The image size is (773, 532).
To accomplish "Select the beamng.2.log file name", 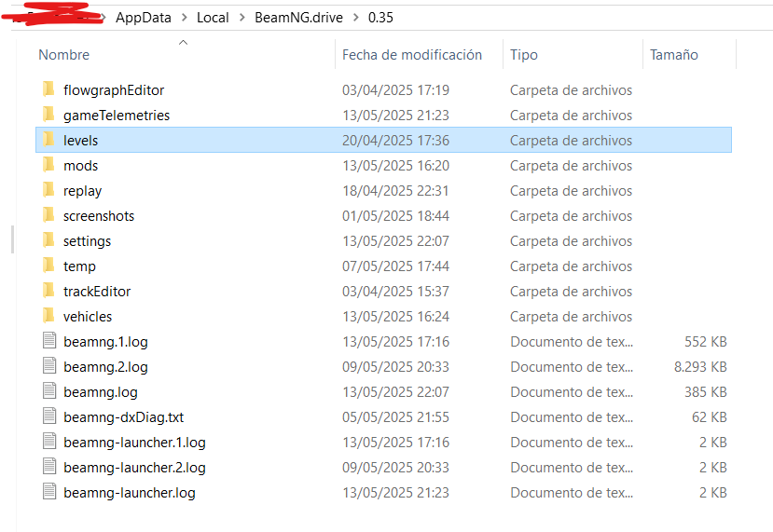I will [105, 366].
